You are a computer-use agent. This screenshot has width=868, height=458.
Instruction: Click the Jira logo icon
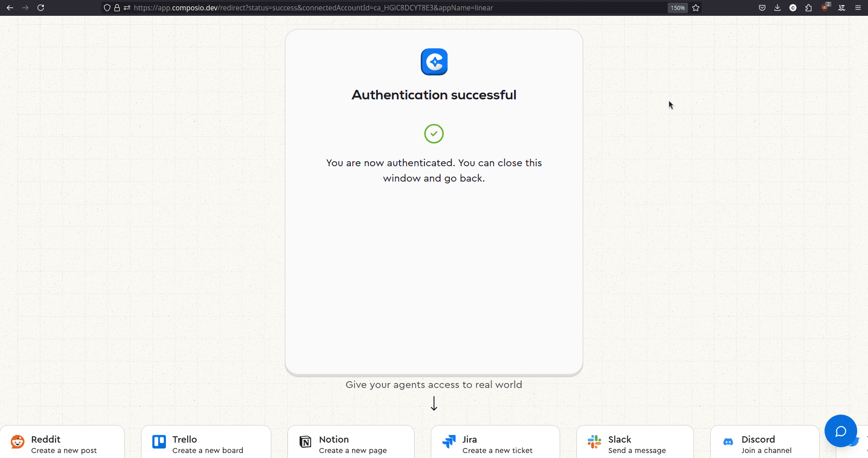[x=449, y=442]
